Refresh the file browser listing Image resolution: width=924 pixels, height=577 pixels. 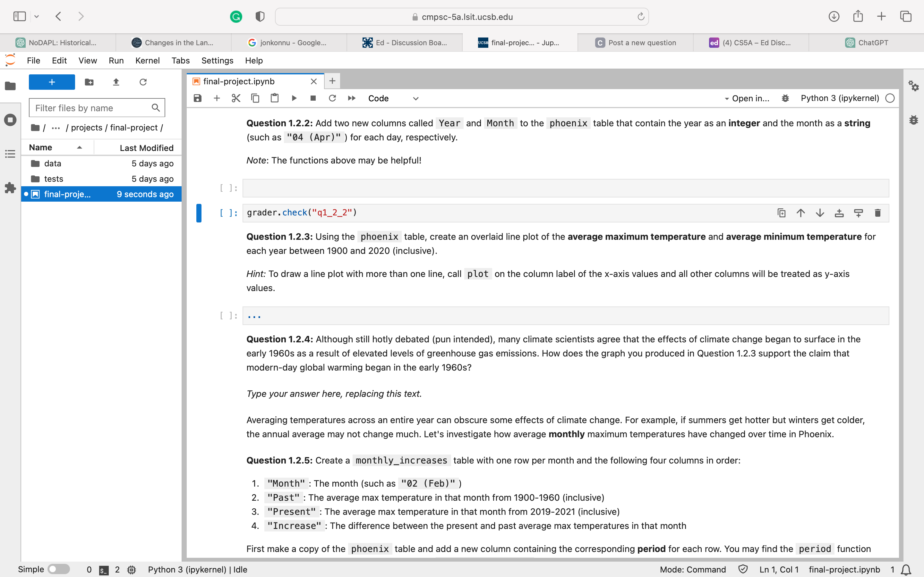point(143,82)
